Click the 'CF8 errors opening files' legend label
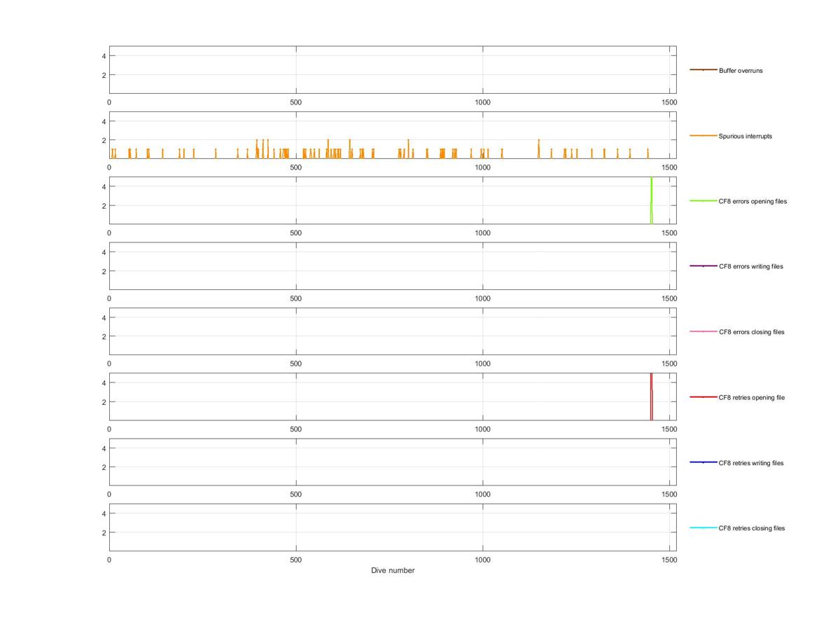The width and height of the screenshot is (840, 620). pos(752,201)
